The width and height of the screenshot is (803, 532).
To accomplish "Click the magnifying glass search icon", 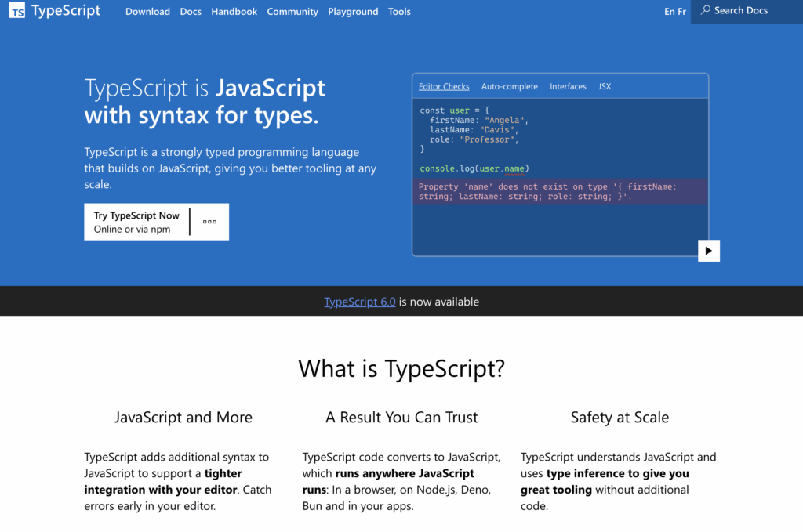I will pyautogui.click(x=705, y=10).
